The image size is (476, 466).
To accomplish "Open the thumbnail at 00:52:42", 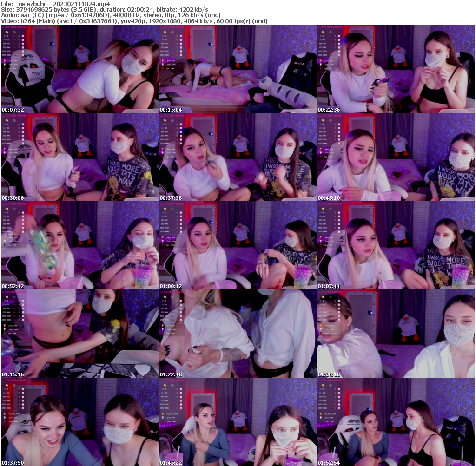I will (79, 245).
